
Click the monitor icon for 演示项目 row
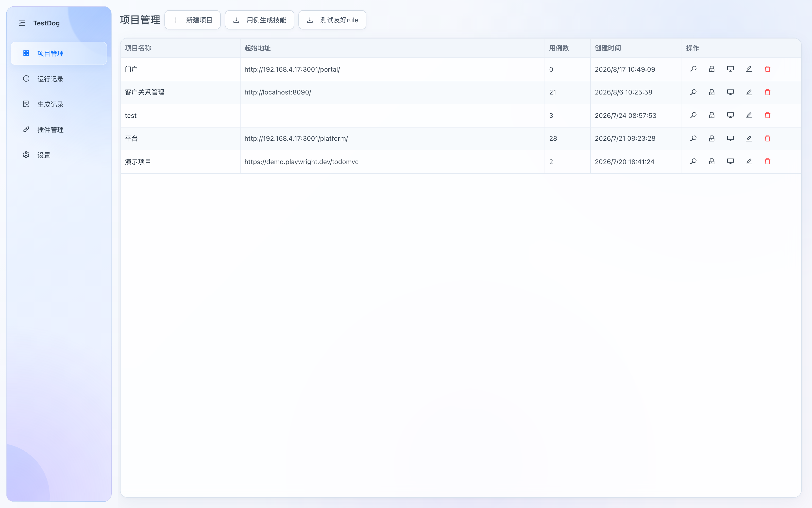(731, 162)
